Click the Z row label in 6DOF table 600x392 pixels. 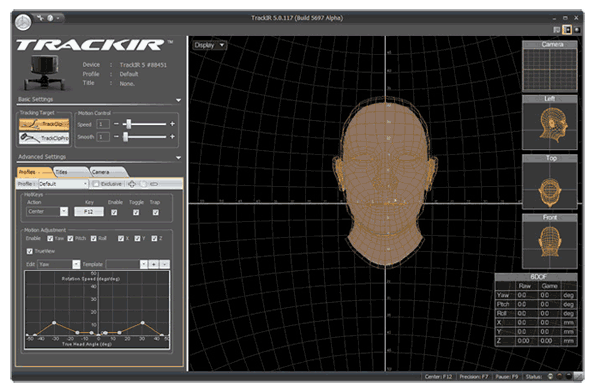click(x=499, y=341)
